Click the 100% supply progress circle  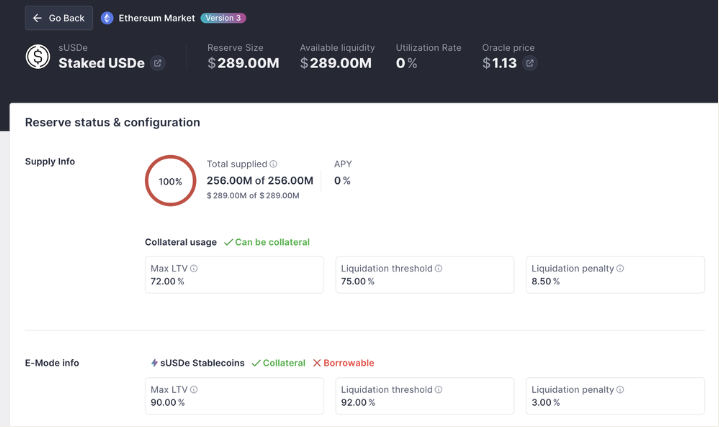(170, 181)
